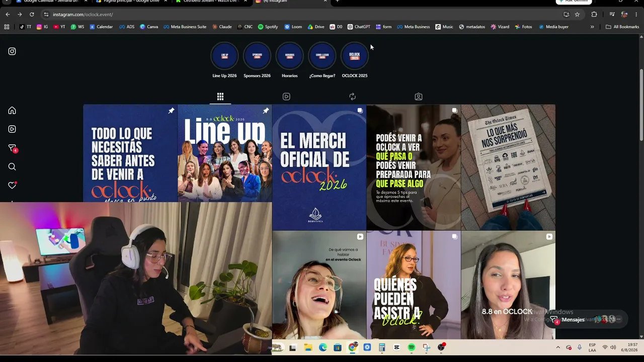Open the '8.8 en OCLOCK' reel
This screenshot has height=362, width=644.
click(x=508, y=285)
